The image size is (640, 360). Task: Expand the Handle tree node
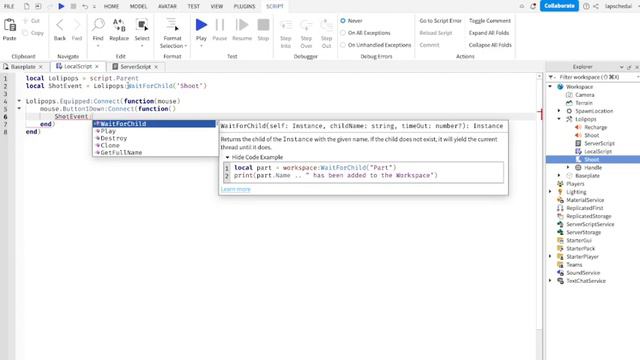point(568,167)
